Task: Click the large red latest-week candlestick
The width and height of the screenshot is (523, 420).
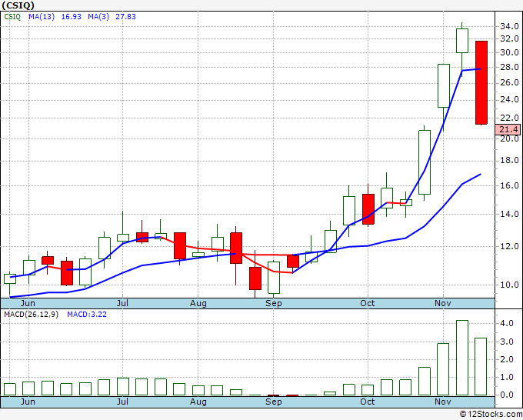Action: tap(481, 82)
